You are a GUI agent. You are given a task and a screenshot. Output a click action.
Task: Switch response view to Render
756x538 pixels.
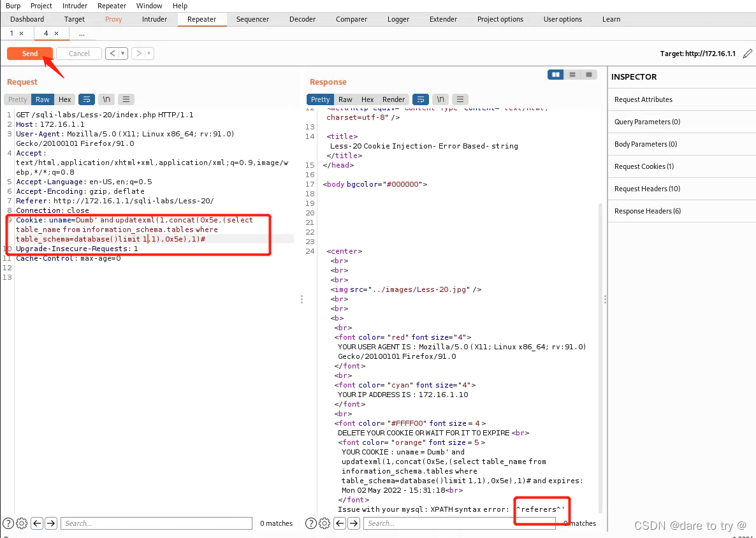point(393,99)
